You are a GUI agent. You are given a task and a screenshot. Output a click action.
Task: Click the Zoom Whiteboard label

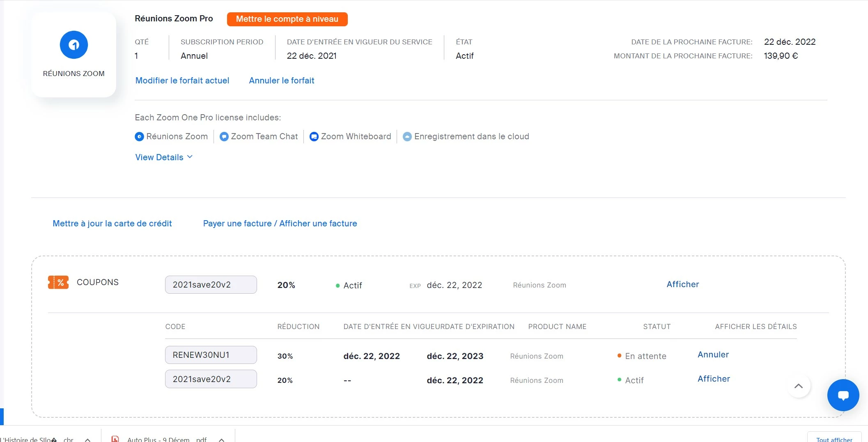coord(356,136)
